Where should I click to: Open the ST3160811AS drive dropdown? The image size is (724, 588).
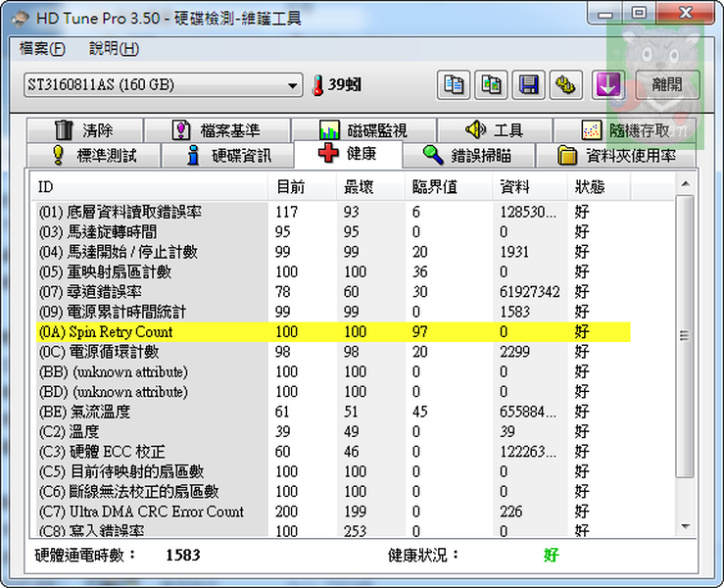pos(164,85)
